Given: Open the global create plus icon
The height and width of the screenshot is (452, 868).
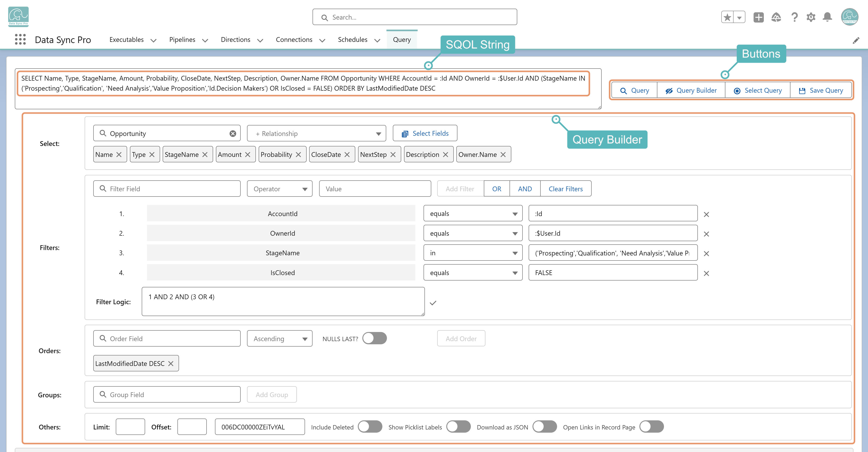Looking at the screenshot, I should [x=759, y=17].
